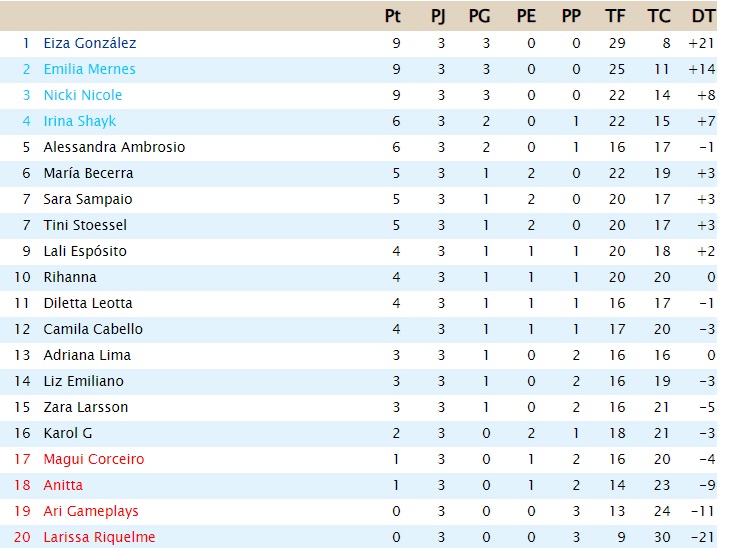Open the Eiza González link
The width and height of the screenshot is (729, 548).
click(90, 43)
